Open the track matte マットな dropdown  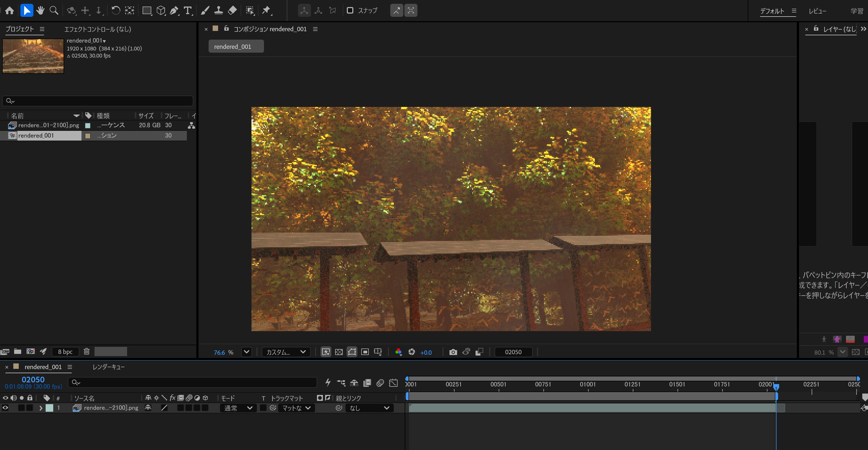297,408
